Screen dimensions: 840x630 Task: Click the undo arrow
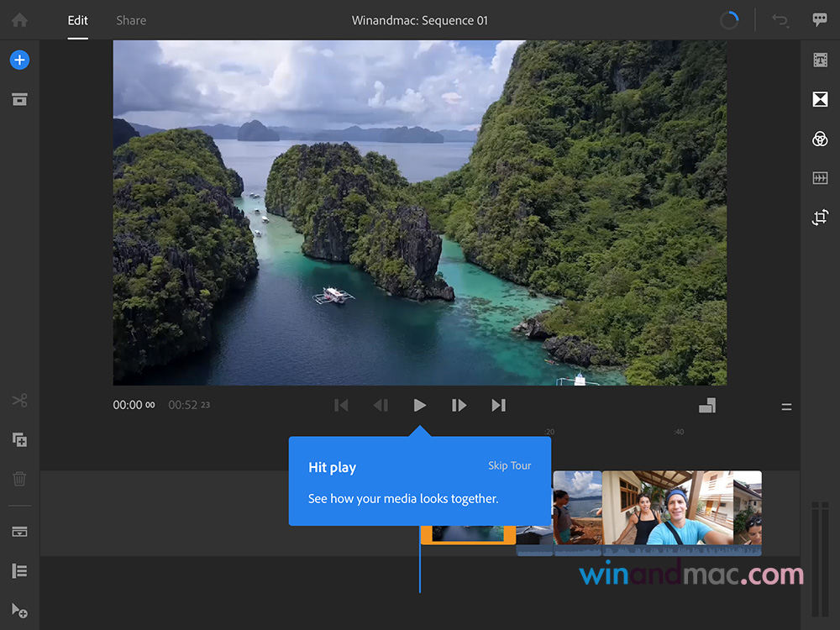pos(780,20)
